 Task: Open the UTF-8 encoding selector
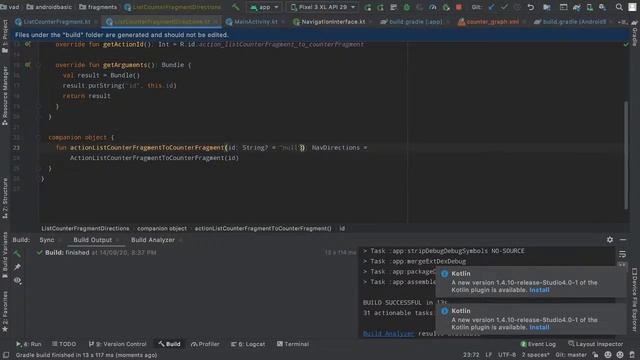pyautogui.click(x=507, y=355)
